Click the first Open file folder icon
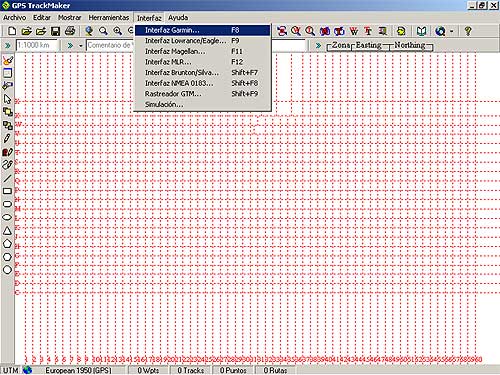 coord(26,31)
